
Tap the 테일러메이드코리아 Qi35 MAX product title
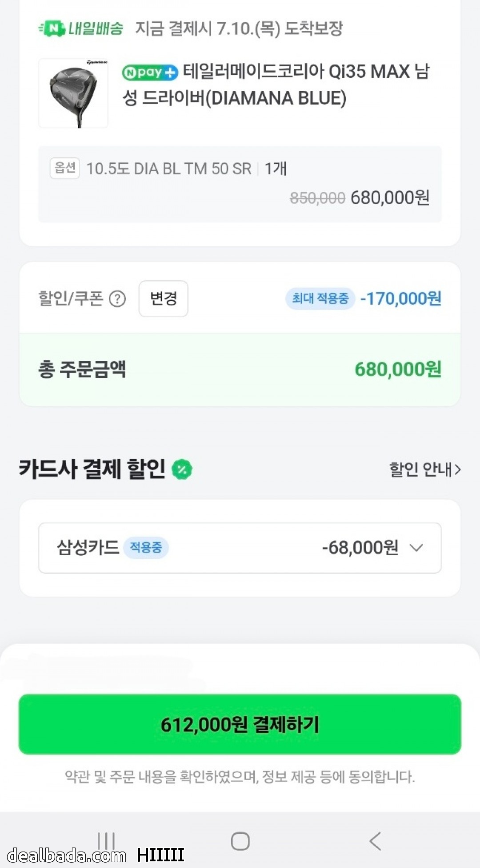pos(276,85)
